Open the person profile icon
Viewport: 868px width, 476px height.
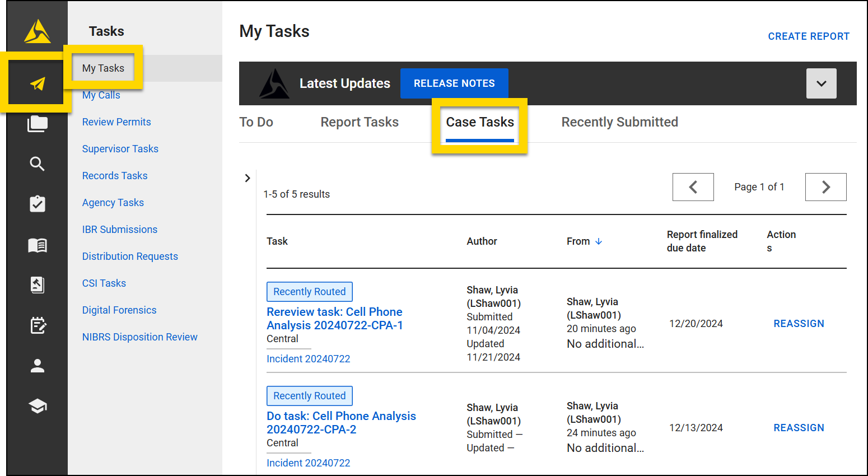tap(36, 366)
